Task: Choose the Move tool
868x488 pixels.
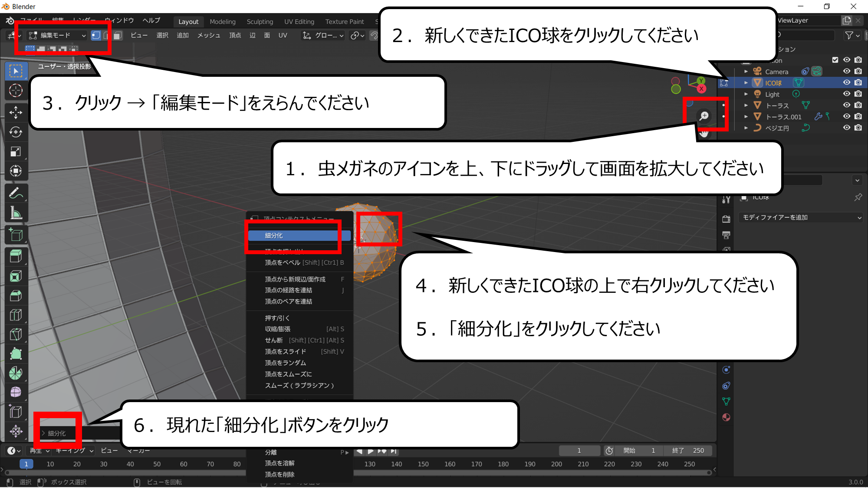Action: click(x=16, y=112)
